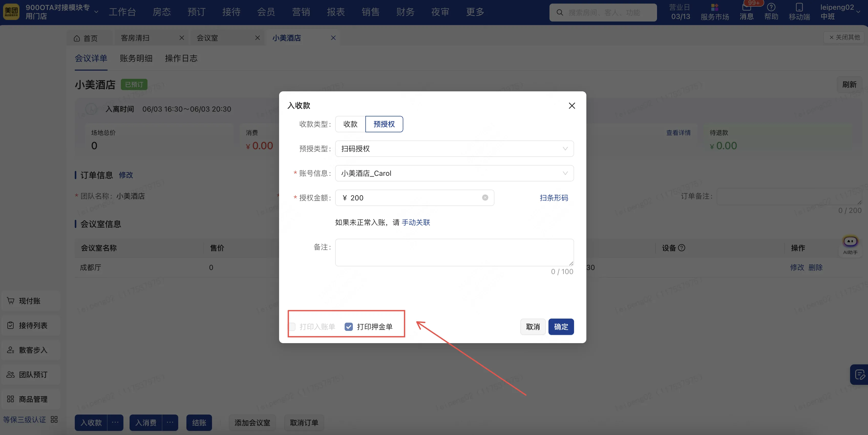The height and width of the screenshot is (435, 868).
Task: Close the 小美酒店 tab
Action: [x=333, y=38]
